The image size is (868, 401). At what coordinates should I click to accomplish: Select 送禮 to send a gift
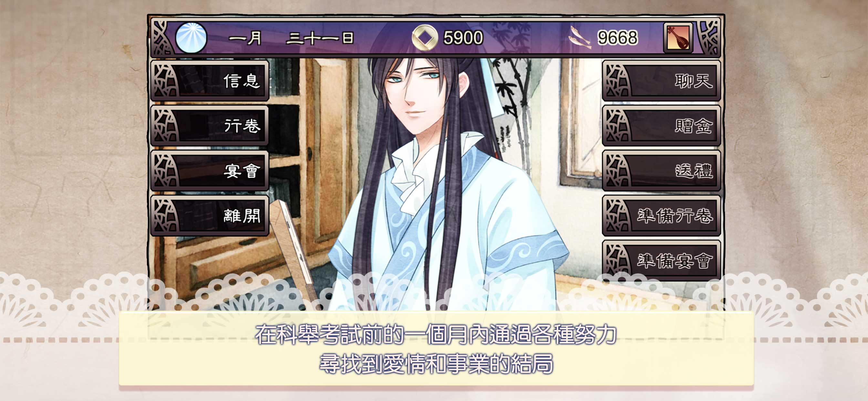(x=661, y=170)
